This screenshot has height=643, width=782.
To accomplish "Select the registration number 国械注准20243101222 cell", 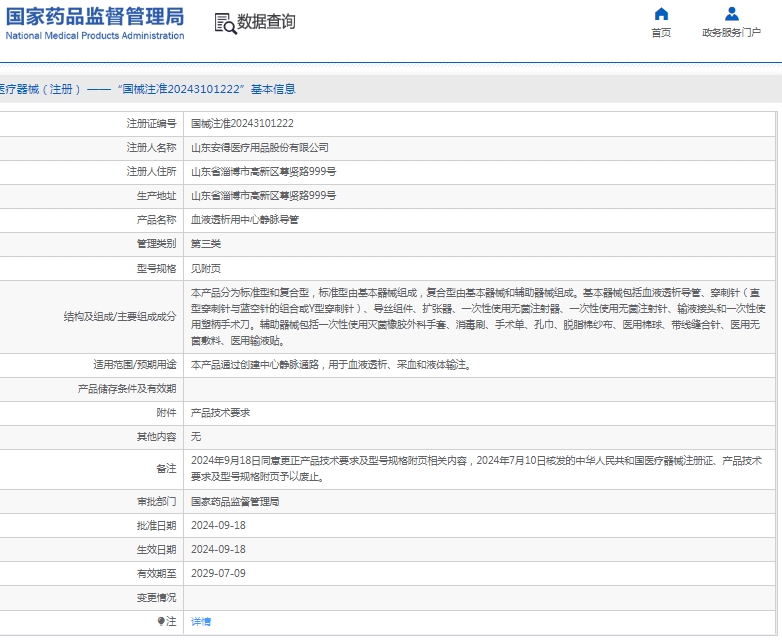I will tap(242, 124).
